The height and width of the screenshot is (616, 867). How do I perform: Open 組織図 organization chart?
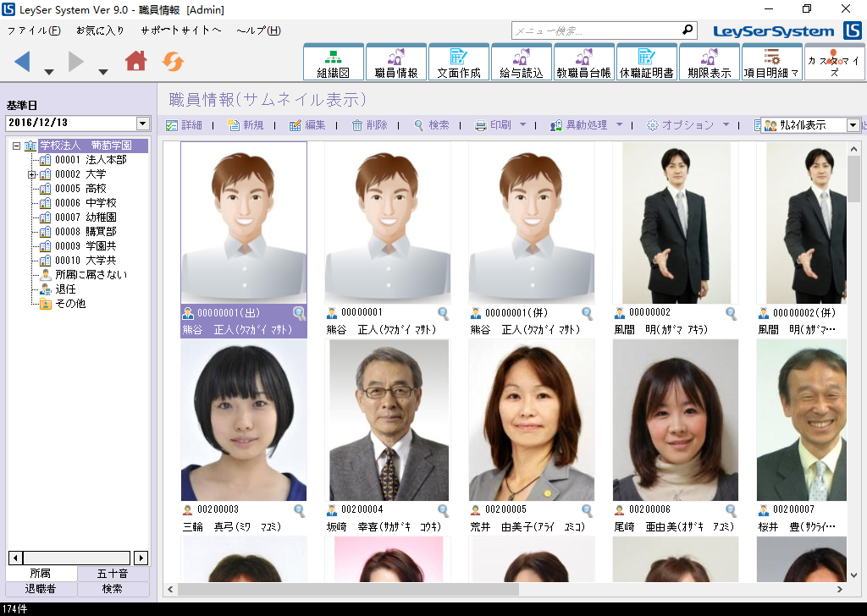coord(334,63)
